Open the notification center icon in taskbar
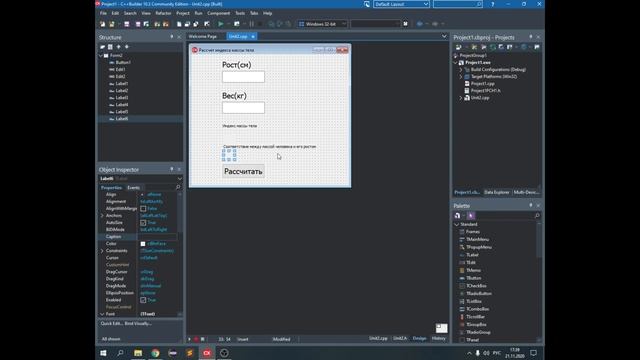Screen dimensions: 640x360 pyautogui.click(x=533, y=353)
